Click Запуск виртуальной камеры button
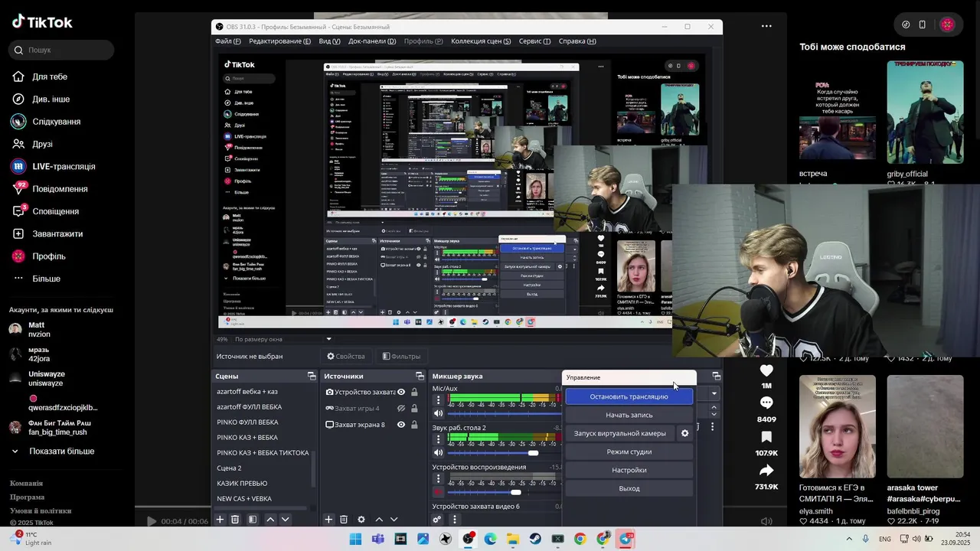 [620, 433]
